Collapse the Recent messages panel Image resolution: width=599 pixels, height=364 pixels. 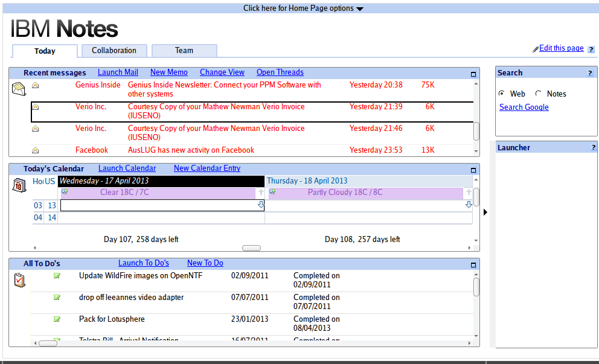point(473,73)
